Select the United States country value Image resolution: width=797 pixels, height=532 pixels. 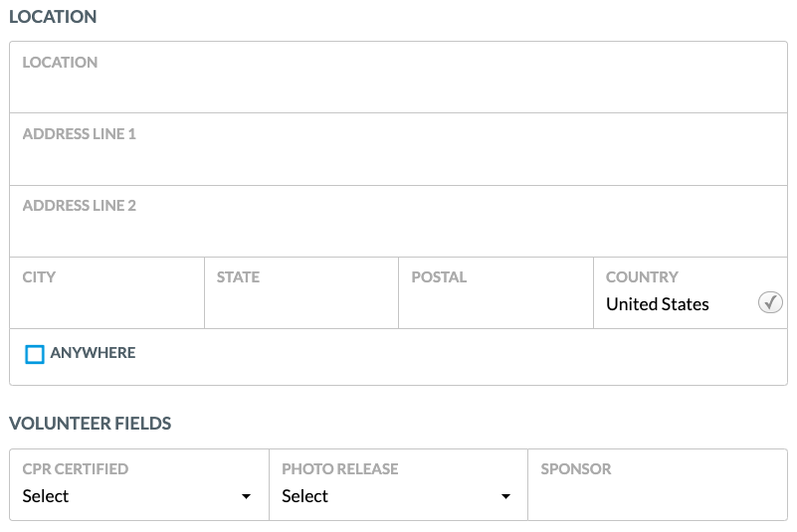(658, 304)
